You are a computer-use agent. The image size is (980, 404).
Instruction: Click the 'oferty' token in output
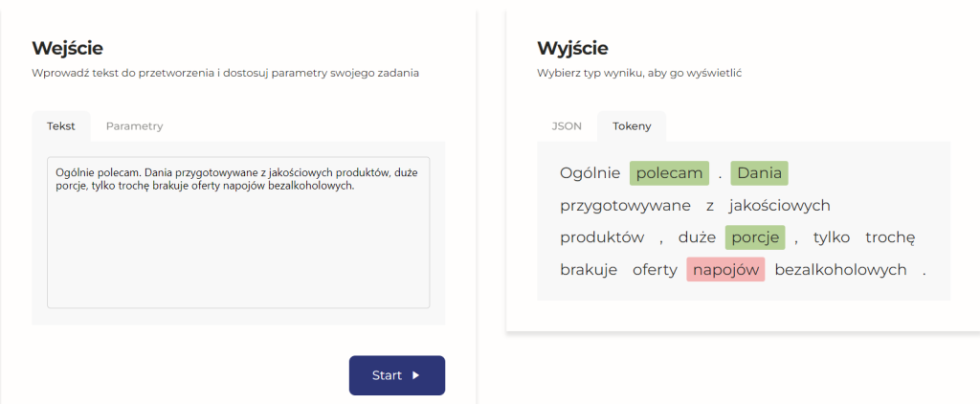click(655, 270)
